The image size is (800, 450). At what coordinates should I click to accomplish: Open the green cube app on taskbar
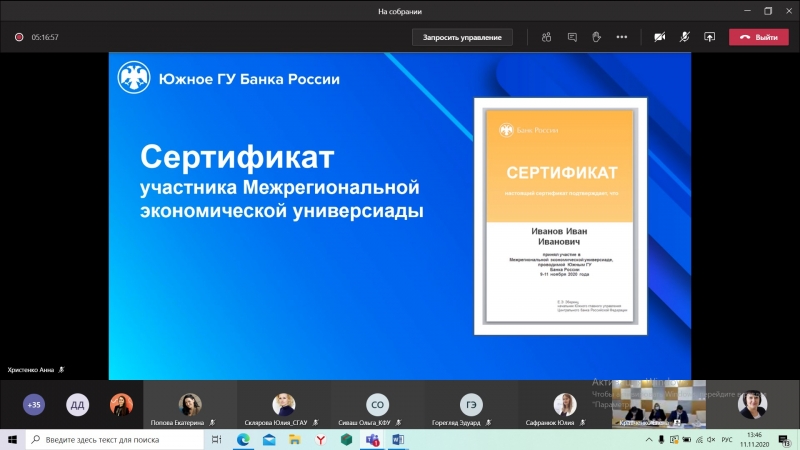pyautogui.click(x=346, y=439)
